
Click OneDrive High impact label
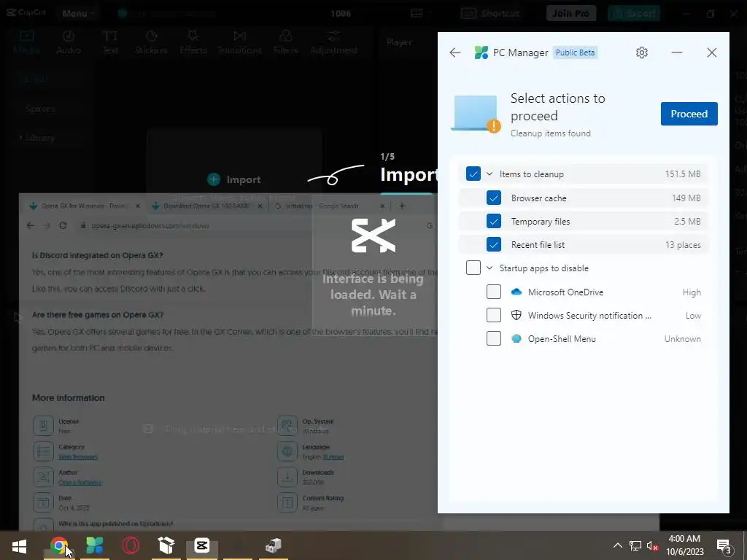[692, 292]
